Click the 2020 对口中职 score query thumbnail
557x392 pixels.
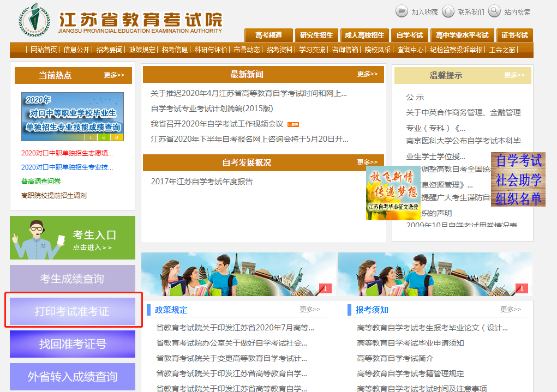(x=72, y=117)
